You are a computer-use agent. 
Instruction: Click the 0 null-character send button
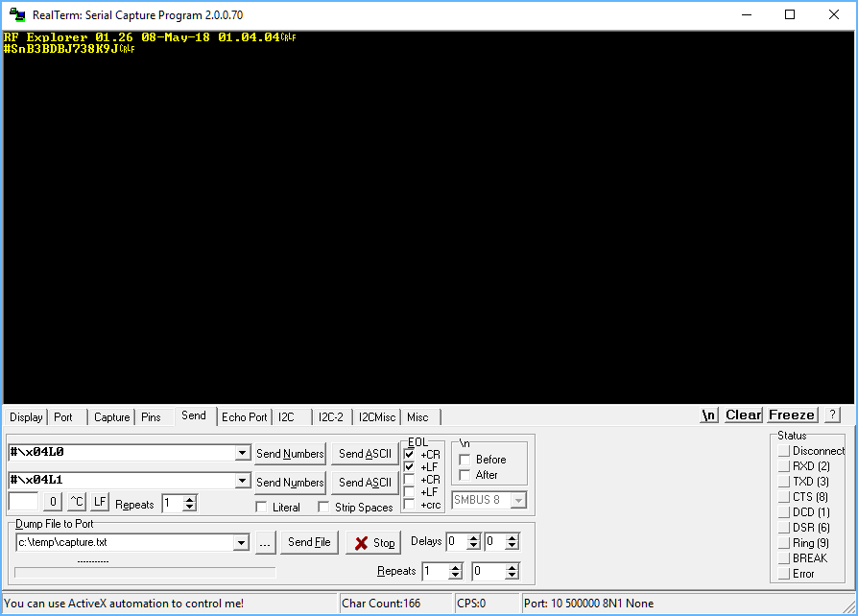point(52,500)
